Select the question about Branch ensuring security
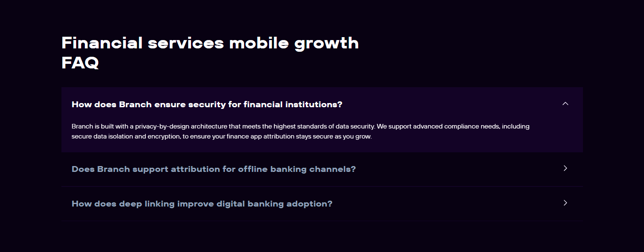644x252 pixels. click(x=207, y=104)
